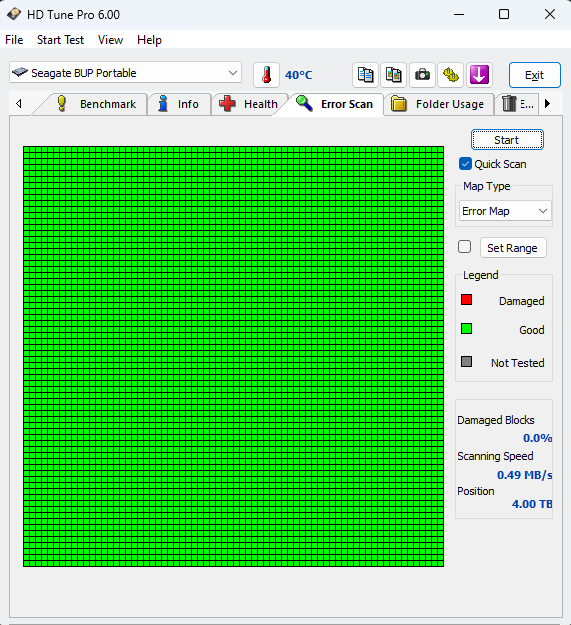Uncheck the Quick Scan checkbox

[465, 164]
